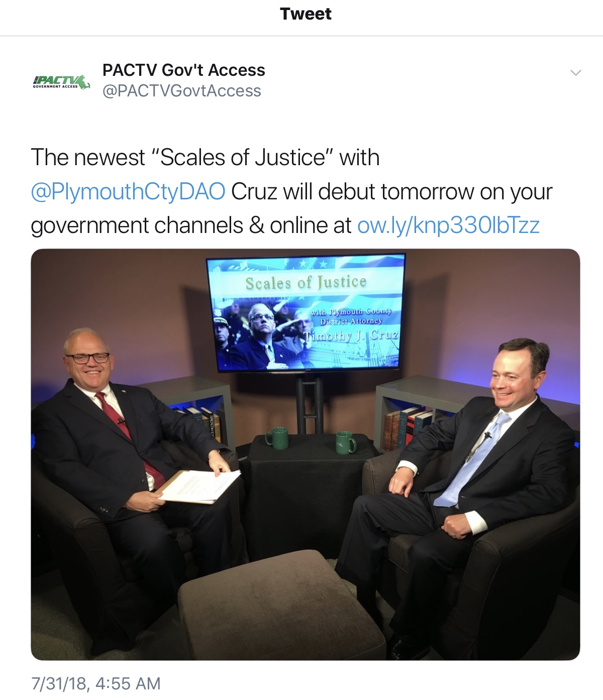
Task: Open the PACTV Government Access profile logo
Action: tap(61, 82)
